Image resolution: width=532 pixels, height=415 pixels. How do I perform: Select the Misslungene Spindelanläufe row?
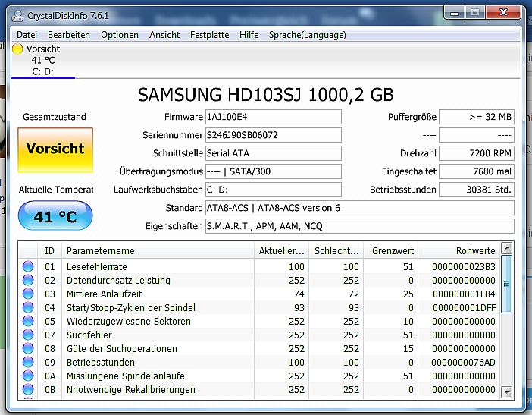259,376
